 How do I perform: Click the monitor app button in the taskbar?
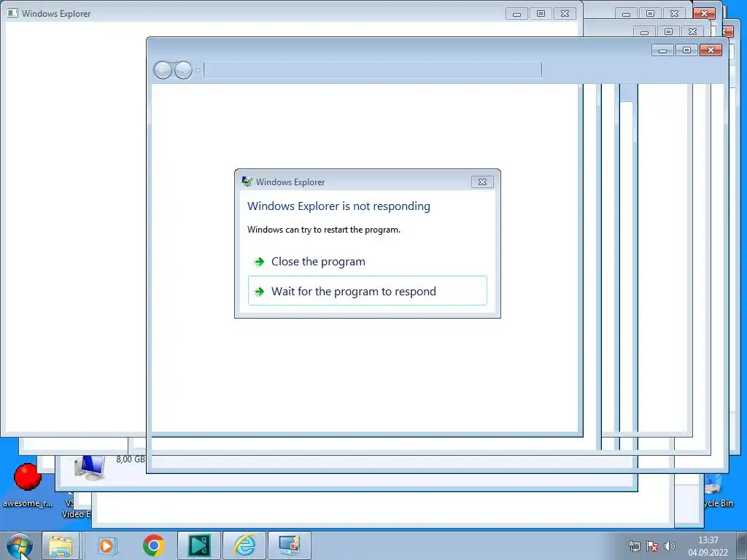pos(290,545)
